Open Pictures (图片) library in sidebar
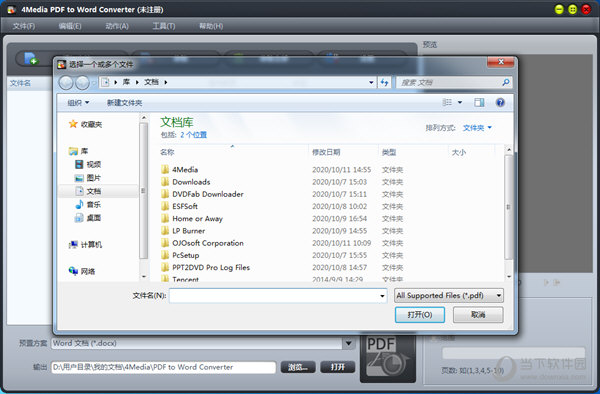The image size is (600, 394). (x=88, y=178)
